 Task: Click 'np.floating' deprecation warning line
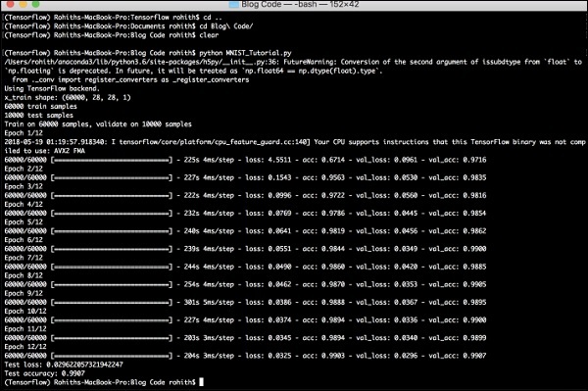(193, 71)
